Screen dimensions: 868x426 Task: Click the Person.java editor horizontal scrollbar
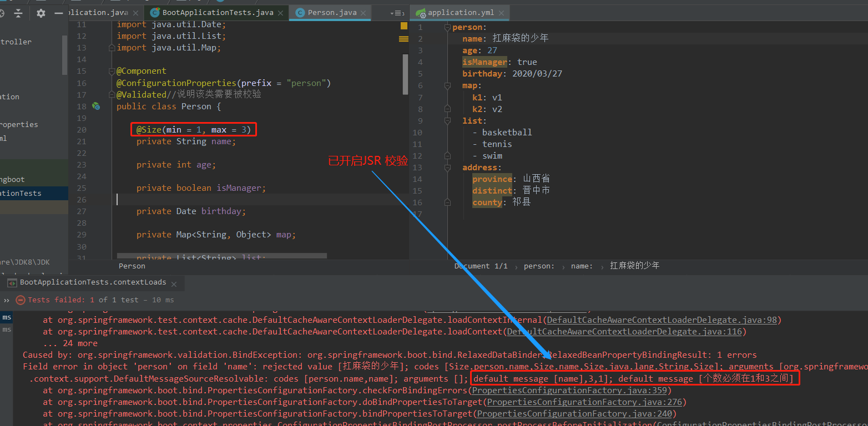click(x=221, y=256)
